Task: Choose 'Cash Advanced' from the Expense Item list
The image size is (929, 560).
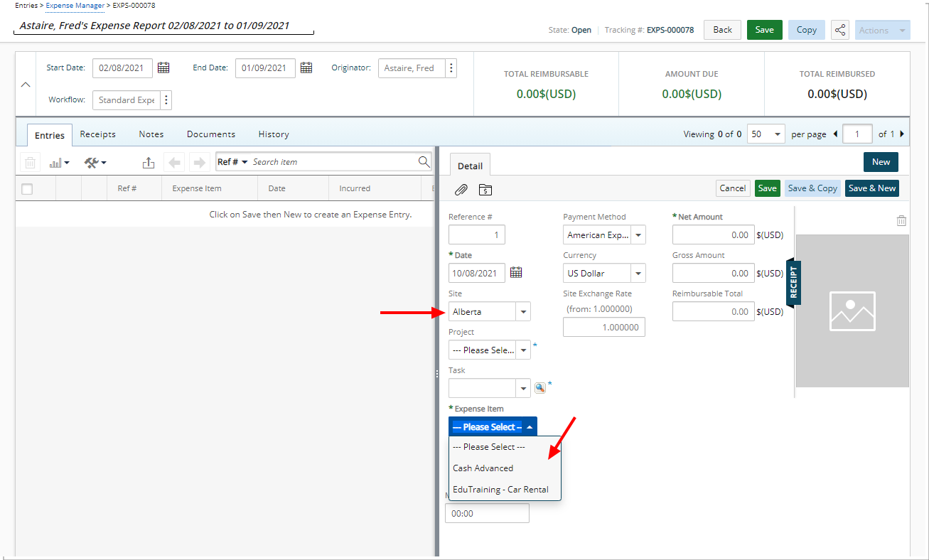Action: (483, 468)
